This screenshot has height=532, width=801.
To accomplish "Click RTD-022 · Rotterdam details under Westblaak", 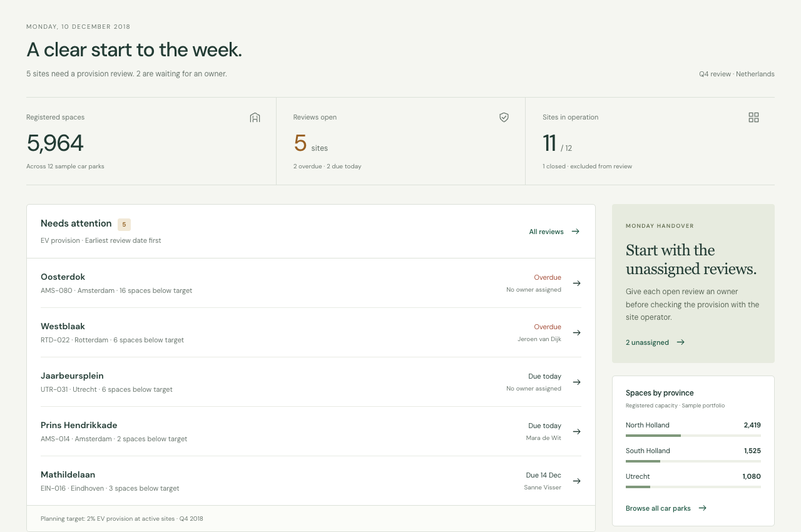I will pos(112,340).
